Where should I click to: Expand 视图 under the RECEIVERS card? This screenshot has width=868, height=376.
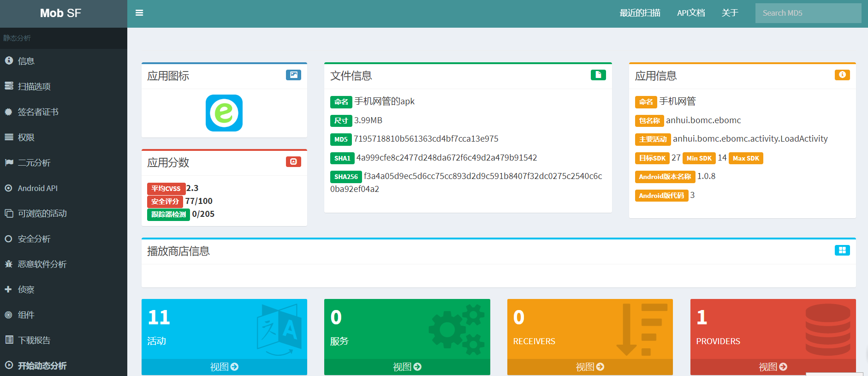click(590, 367)
